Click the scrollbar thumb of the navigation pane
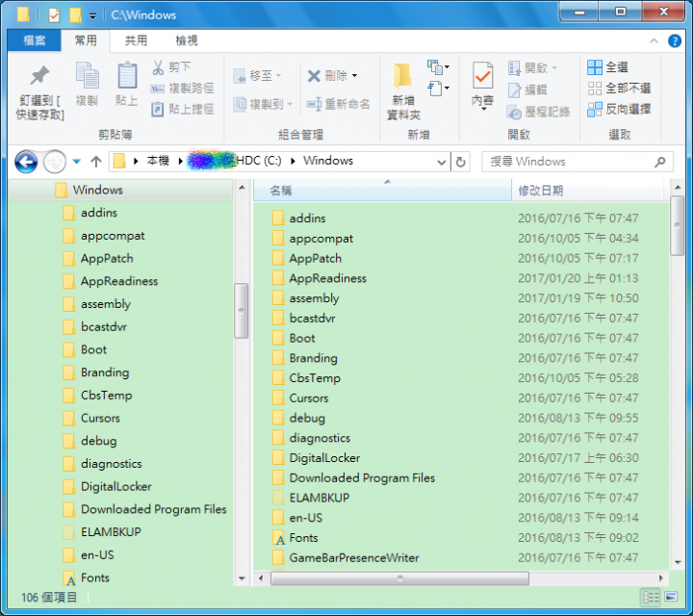693x616 pixels. click(241, 311)
